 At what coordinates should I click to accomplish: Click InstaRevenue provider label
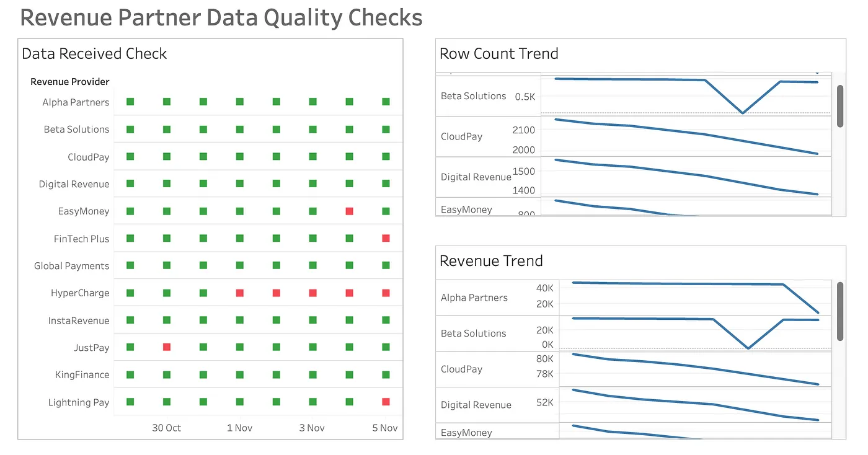[79, 320]
